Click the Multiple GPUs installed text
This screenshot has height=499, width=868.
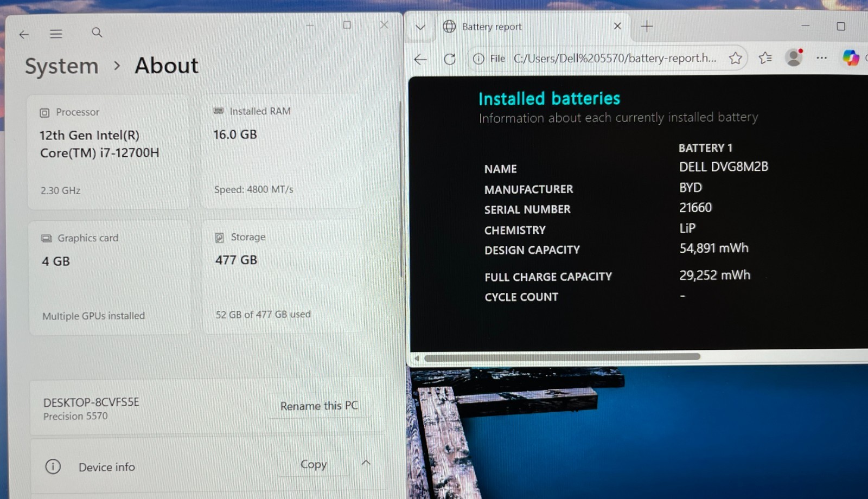93,316
